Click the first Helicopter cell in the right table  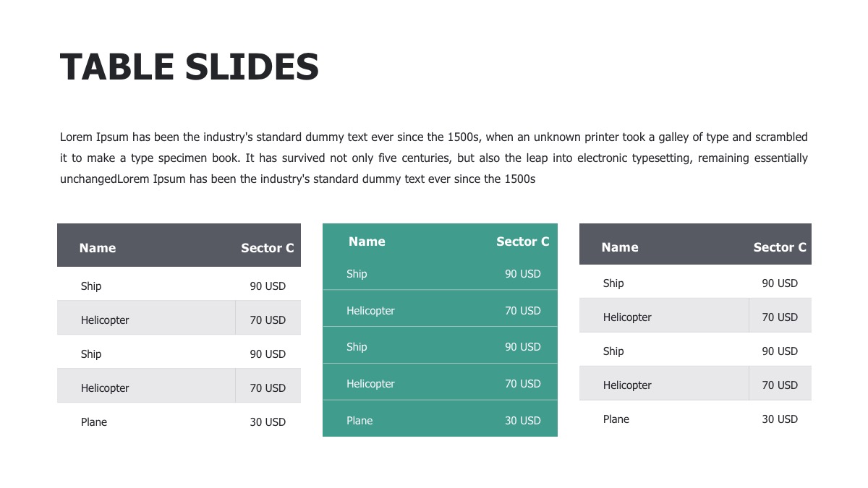(627, 317)
